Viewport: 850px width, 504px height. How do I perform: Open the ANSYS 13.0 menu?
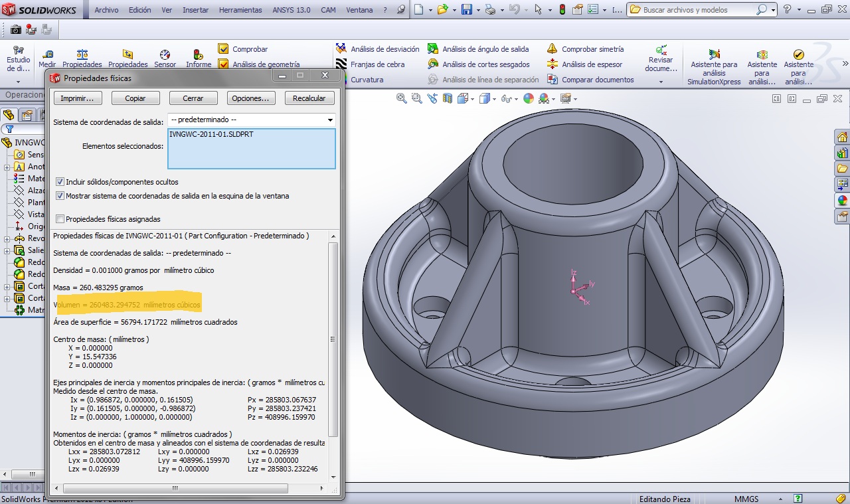292,10
